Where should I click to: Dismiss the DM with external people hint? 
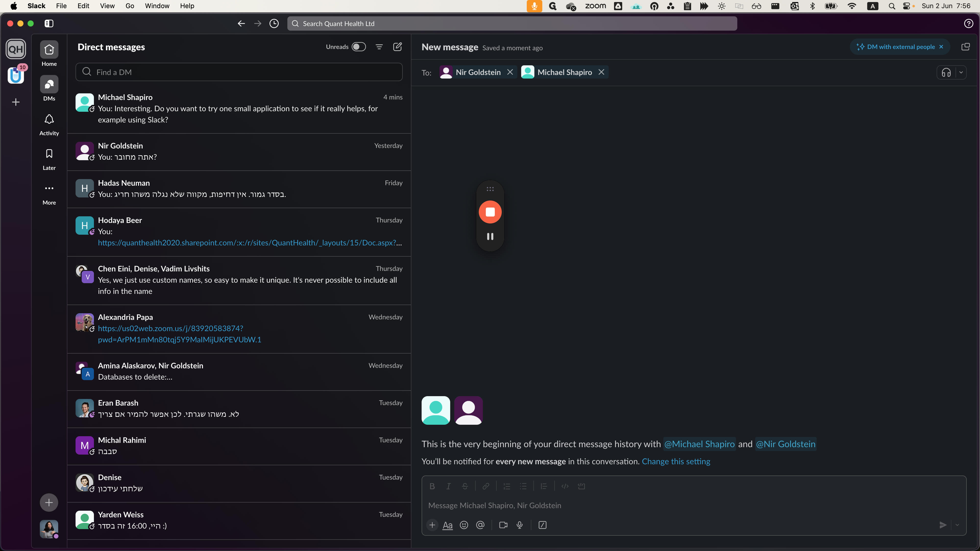click(941, 47)
